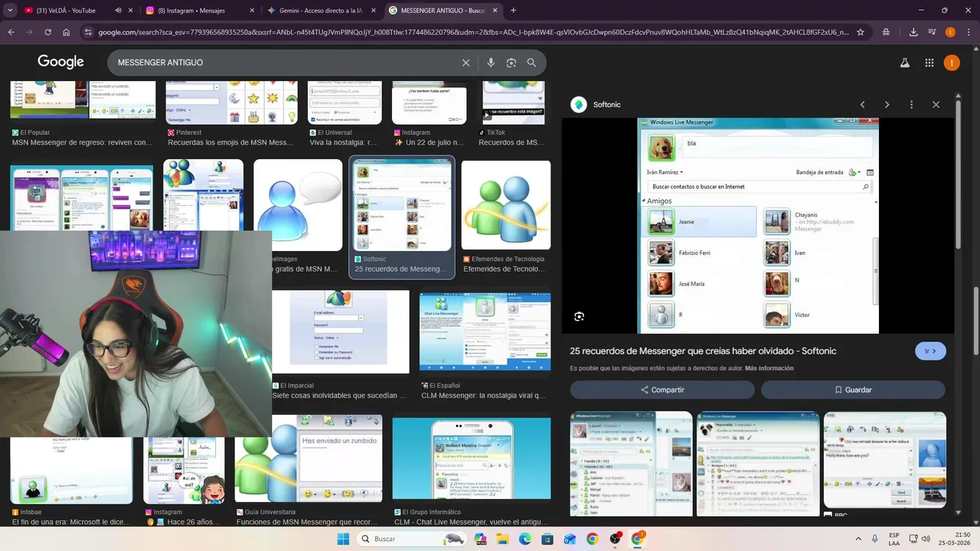Show next image in preview panel
The height and width of the screenshot is (551, 980).
pyautogui.click(x=887, y=105)
